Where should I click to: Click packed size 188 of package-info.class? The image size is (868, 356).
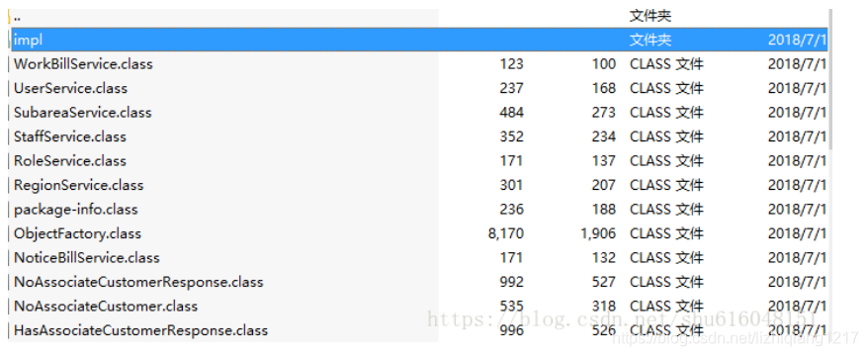click(603, 210)
